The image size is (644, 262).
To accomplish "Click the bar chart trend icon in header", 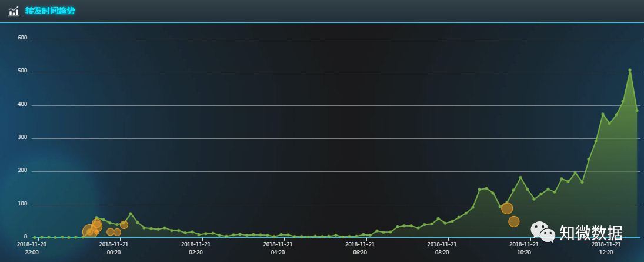I will (14, 12).
